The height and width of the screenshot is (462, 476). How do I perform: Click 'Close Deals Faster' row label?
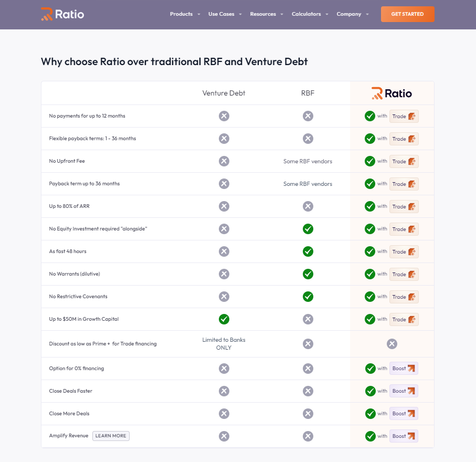(71, 391)
